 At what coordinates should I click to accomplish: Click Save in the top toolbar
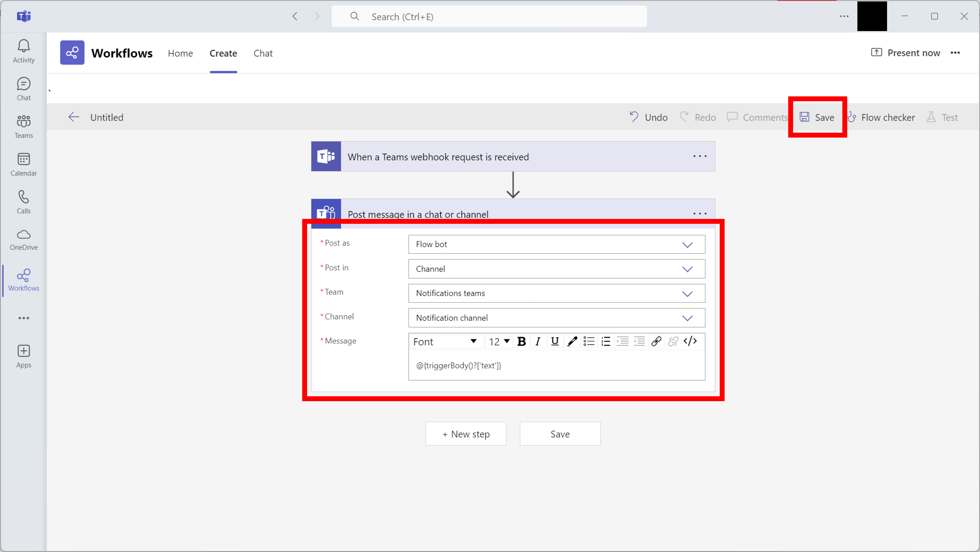click(817, 117)
